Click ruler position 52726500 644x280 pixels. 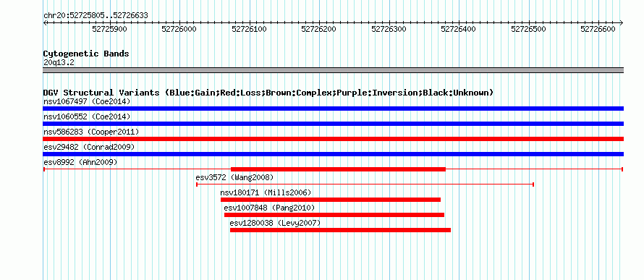click(x=528, y=29)
